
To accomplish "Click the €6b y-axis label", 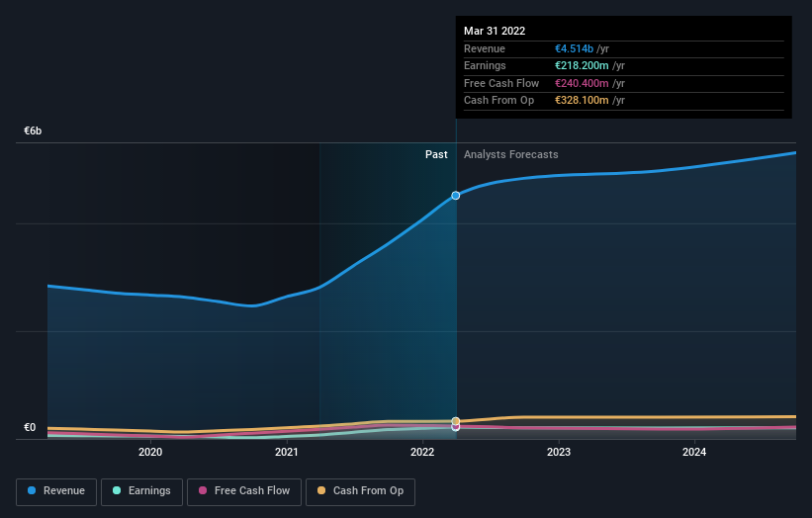I will pyautogui.click(x=33, y=130).
